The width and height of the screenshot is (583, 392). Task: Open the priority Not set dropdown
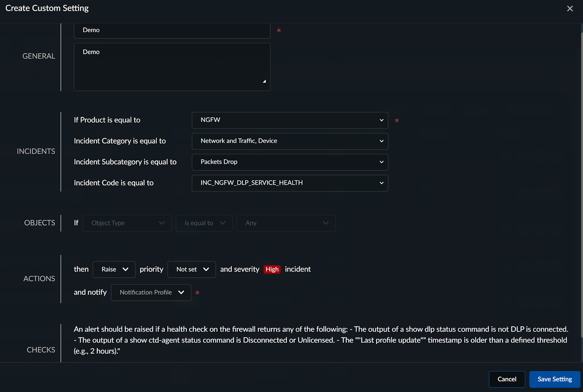[192, 269]
